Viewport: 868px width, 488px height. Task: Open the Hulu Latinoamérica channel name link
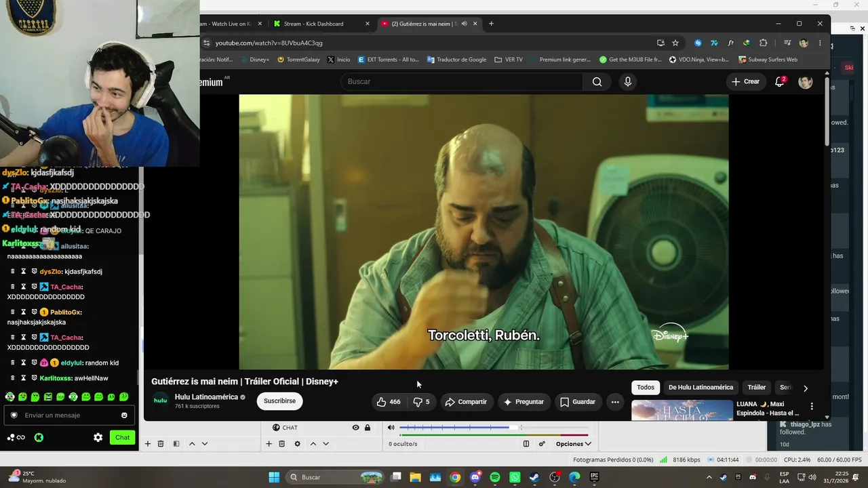click(x=206, y=397)
